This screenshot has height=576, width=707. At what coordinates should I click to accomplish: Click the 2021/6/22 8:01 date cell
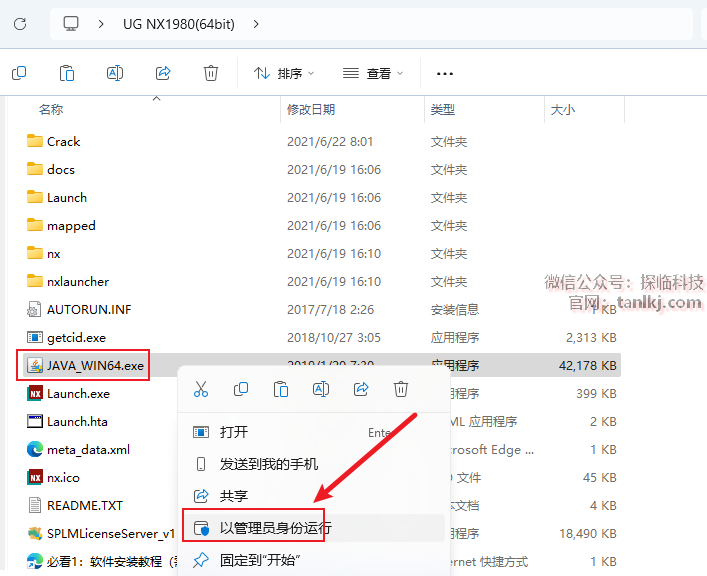tap(330, 142)
